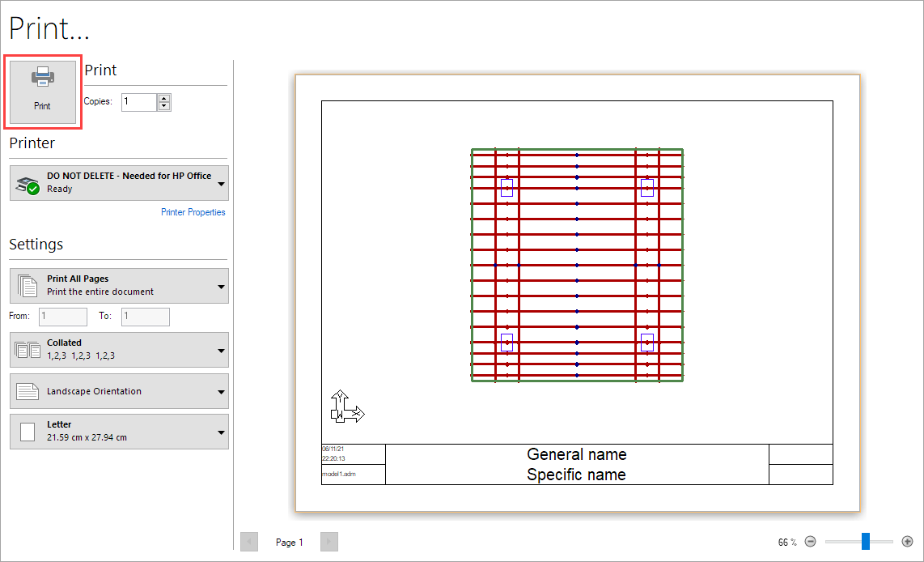Click the Copies input field
Screen dimensions: 924x562
pos(138,102)
